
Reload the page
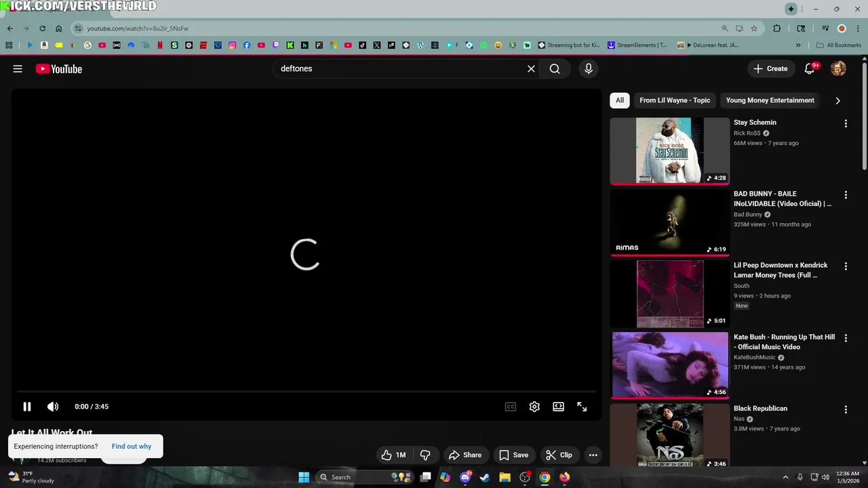(x=42, y=28)
